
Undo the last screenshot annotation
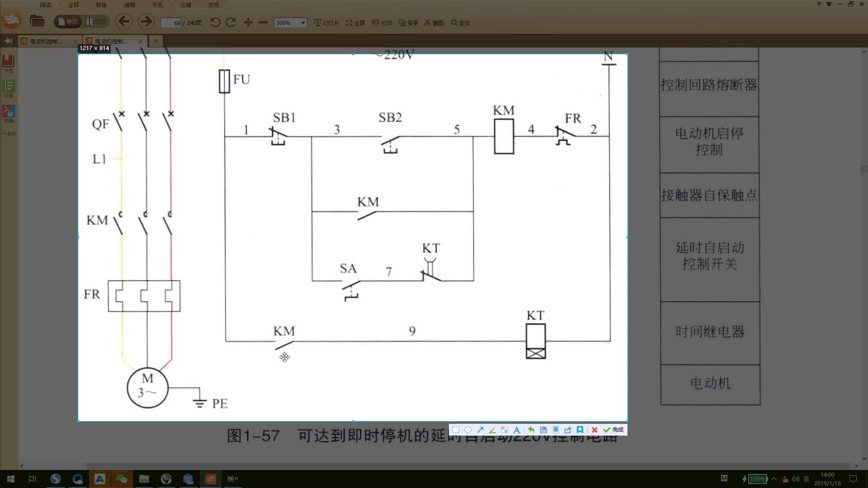click(x=531, y=430)
